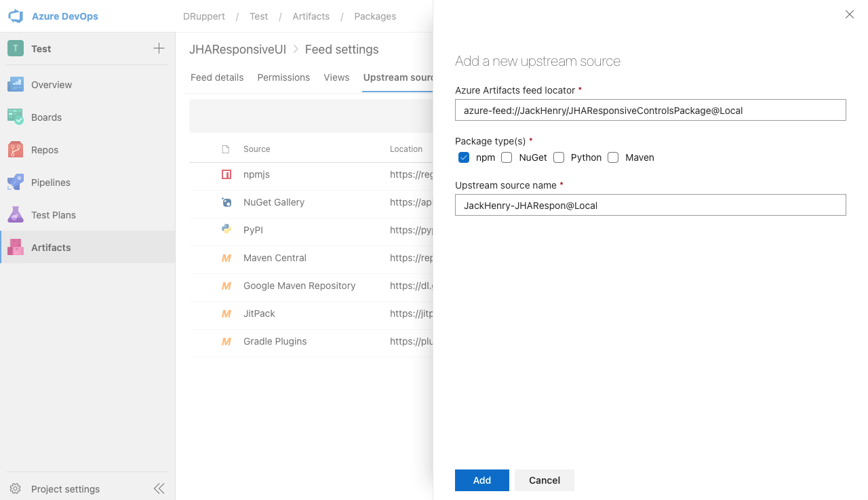Open Repos from the sidebar
The height and width of the screenshot is (500, 868).
coord(45,150)
